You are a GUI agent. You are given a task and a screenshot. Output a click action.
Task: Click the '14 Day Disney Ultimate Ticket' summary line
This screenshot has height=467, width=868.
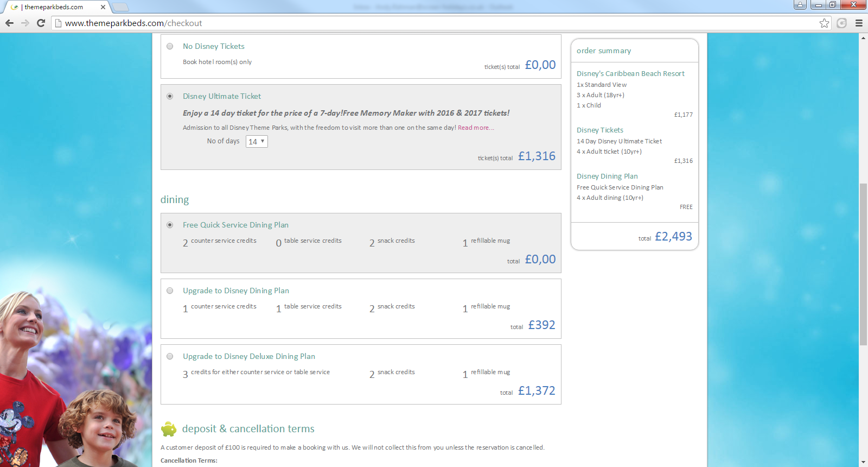point(619,141)
